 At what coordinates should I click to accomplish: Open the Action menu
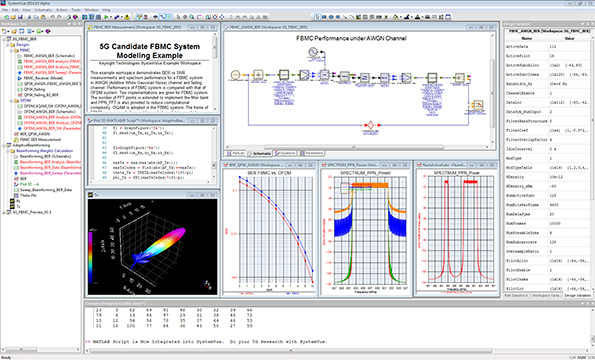[x=61, y=10]
